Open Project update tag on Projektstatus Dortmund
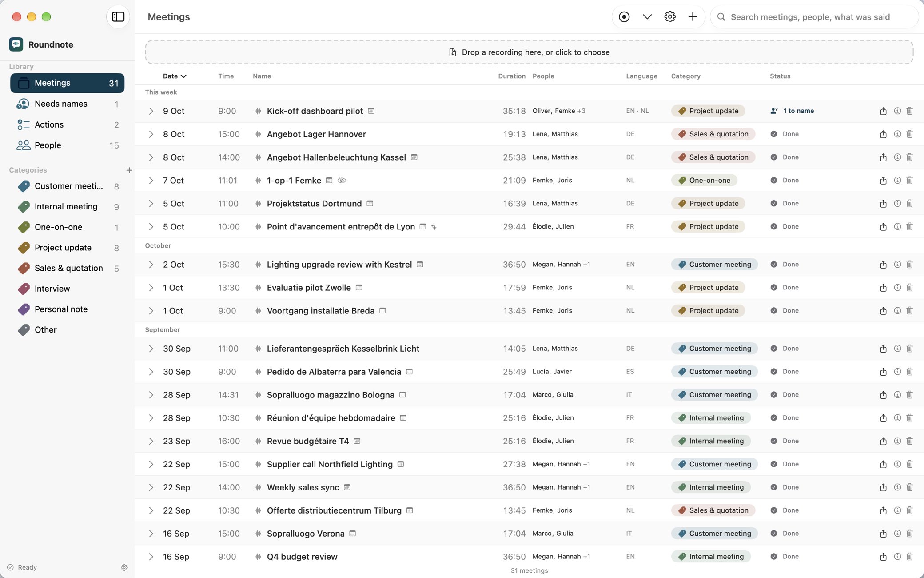 pyautogui.click(x=708, y=204)
